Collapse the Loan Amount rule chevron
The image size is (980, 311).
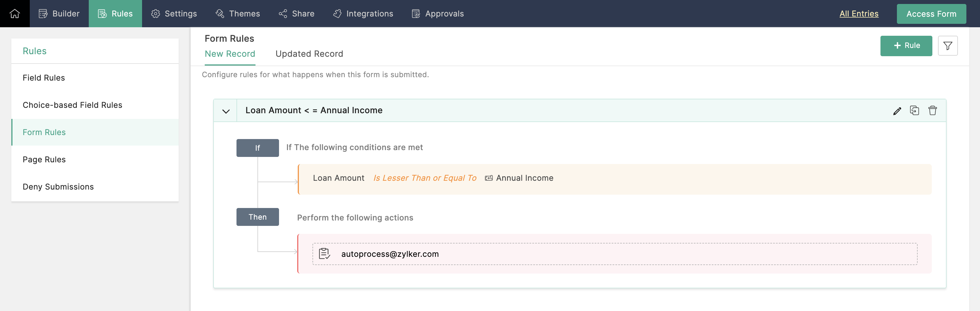point(226,111)
